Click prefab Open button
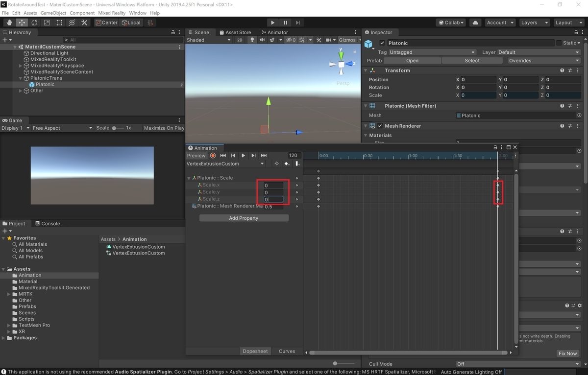This screenshot has height=375, width=588. point(413,61)
